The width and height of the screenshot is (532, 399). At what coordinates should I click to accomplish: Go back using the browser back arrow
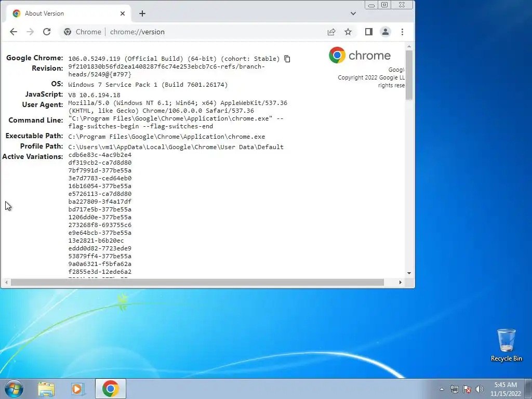13,32
